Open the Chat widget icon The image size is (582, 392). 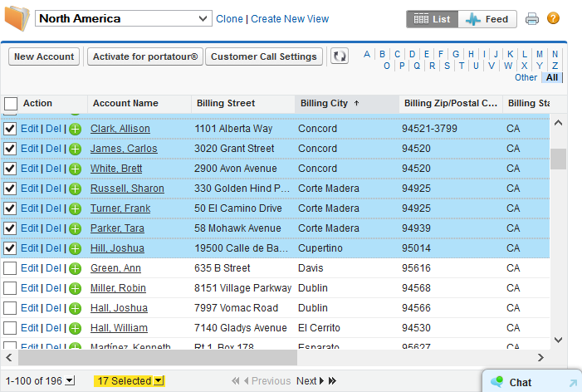pos(496,382)
